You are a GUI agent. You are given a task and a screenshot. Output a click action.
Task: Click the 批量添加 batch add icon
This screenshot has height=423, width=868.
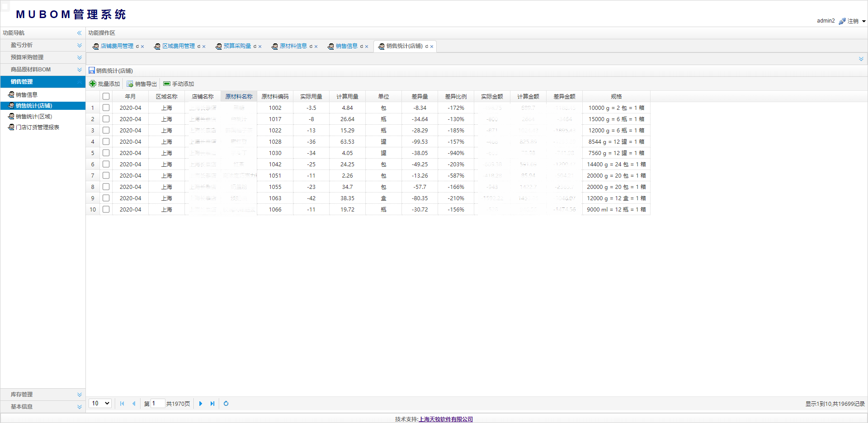[x=93, y=84]
